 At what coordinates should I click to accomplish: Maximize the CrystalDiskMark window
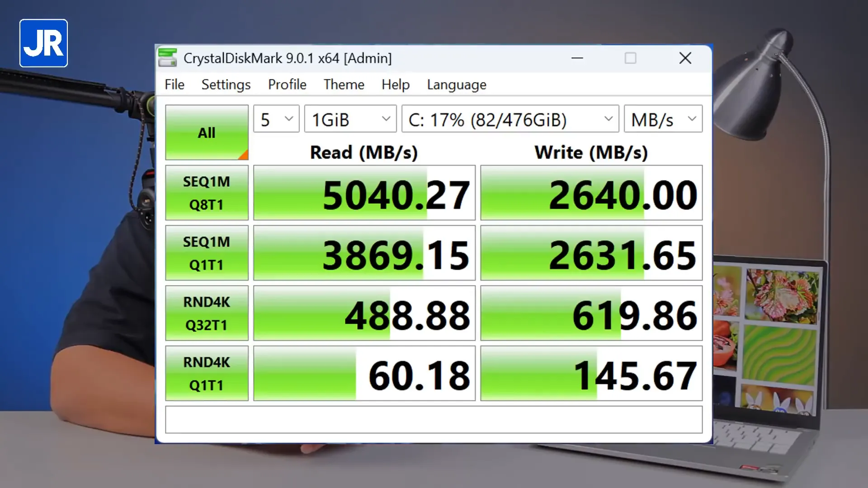pos(631,58)
